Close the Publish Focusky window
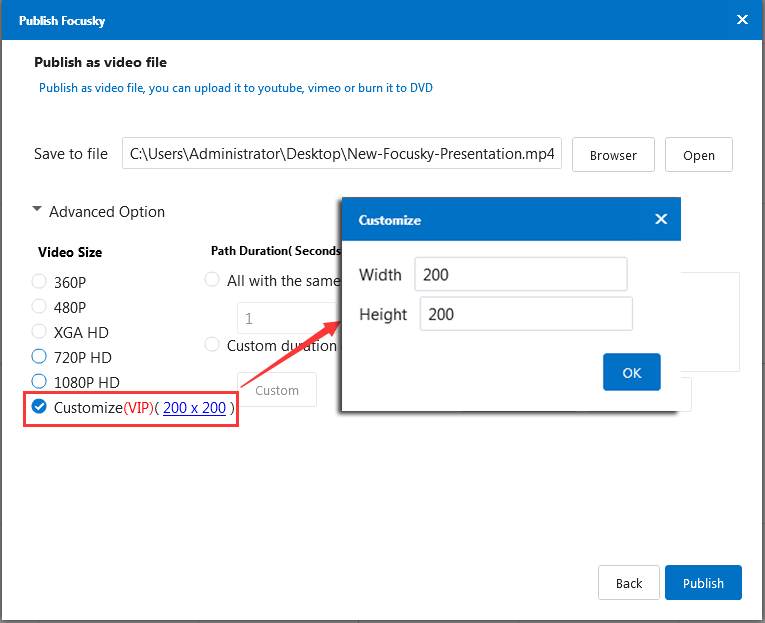 (742, 20)
